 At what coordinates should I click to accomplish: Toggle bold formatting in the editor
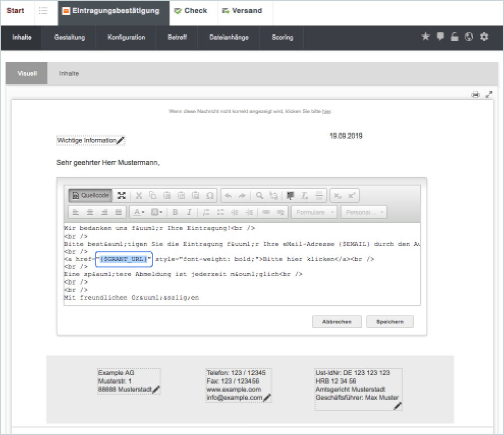click(x=176, y=212)
